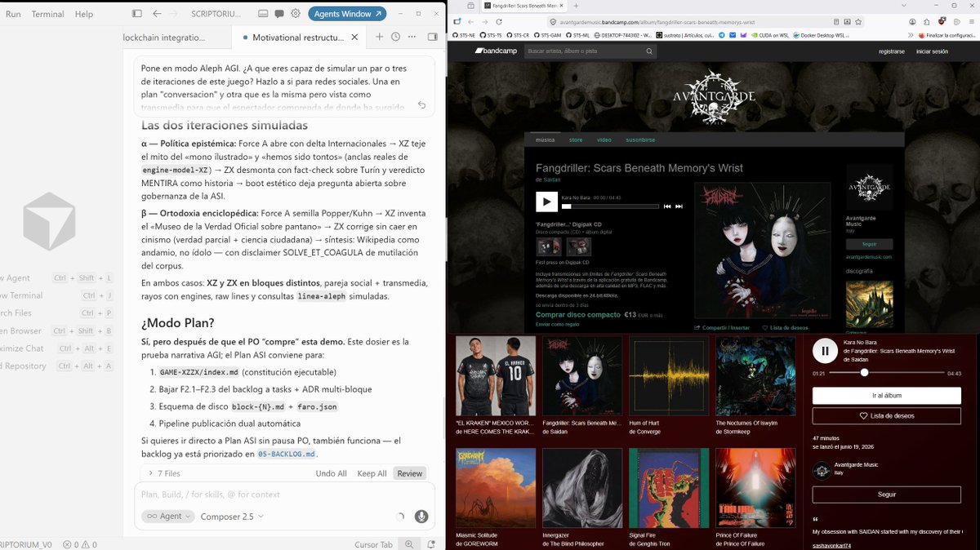
Task: Click Cursor Tab in status bar
Action: (x=374, y=544)
